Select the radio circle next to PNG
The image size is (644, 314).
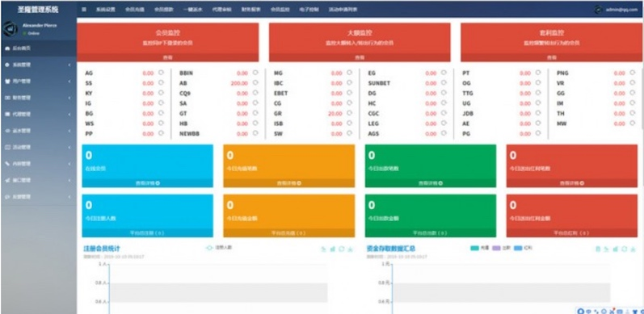(633, 73)
